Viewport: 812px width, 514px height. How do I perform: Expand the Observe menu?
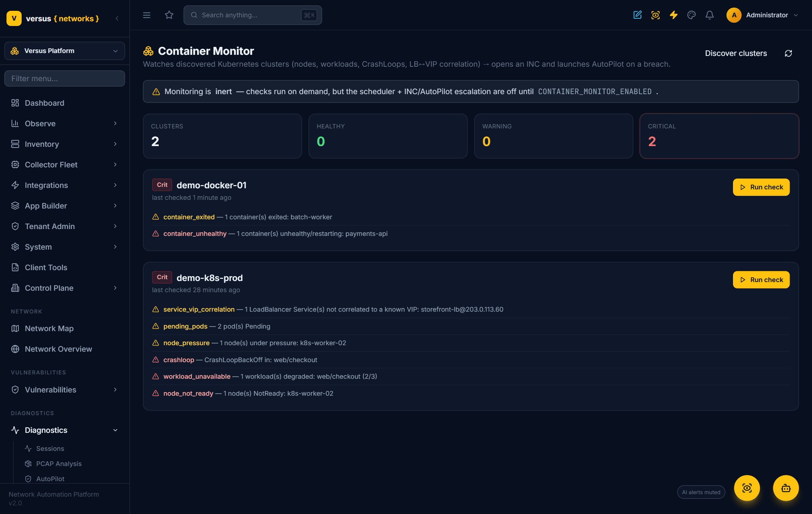pyautogui.click(x=65, y=123)
